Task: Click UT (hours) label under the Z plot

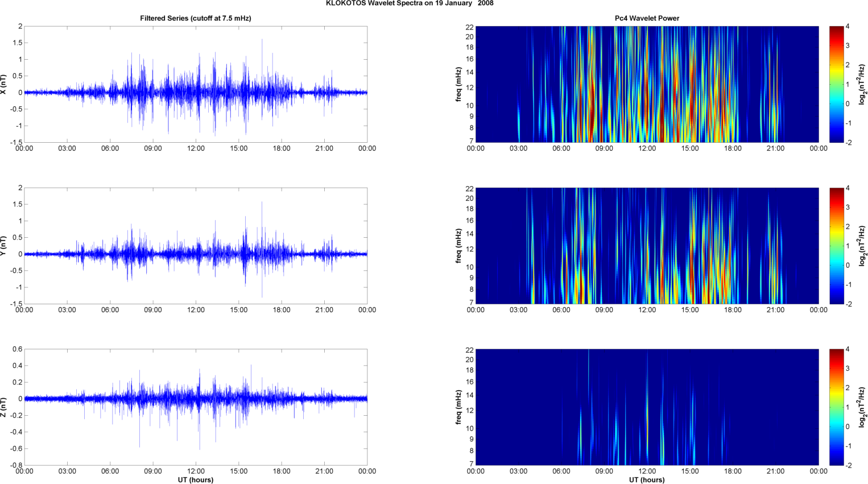Action: [x=195, y=480]
